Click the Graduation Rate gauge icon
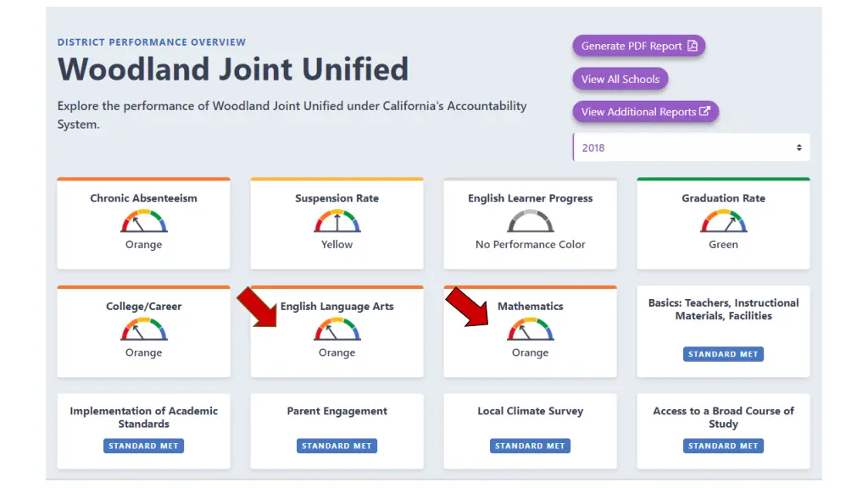868x488 pixels. coord(724,221)
